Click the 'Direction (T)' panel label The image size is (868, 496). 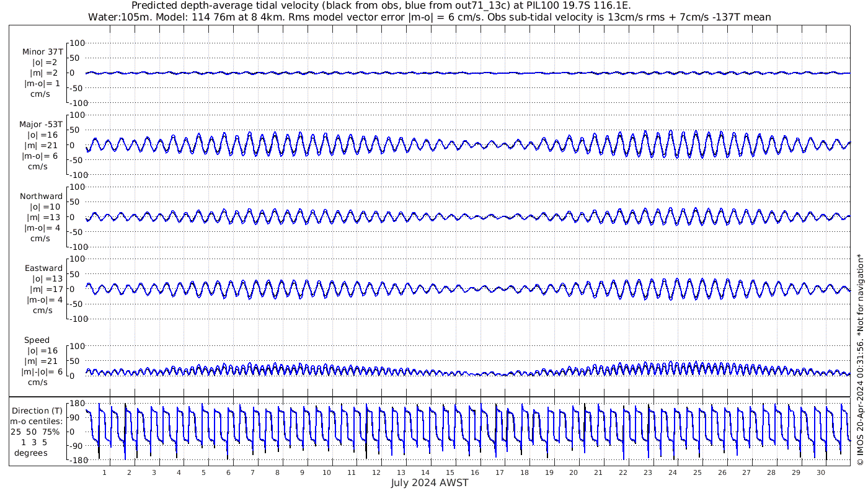[37, 410]
